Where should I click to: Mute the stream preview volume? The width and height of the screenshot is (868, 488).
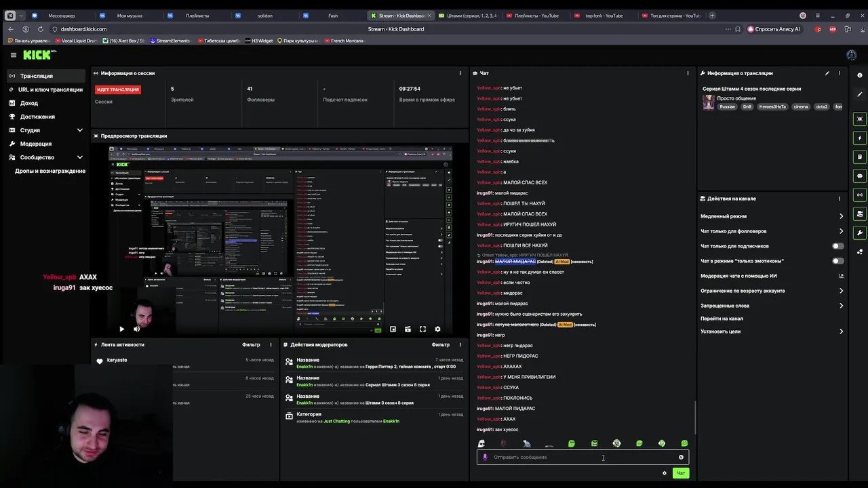tap(136, 329)
